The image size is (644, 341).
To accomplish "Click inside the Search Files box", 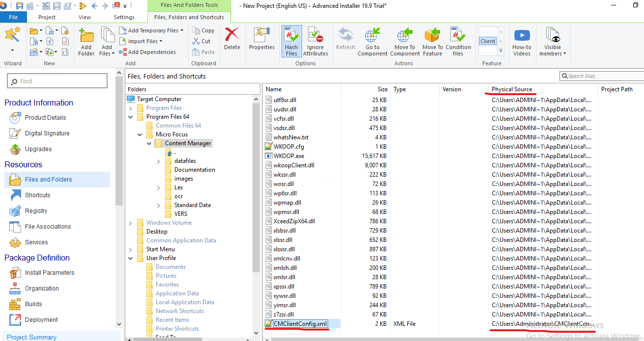I will click(x=604, y=76).
